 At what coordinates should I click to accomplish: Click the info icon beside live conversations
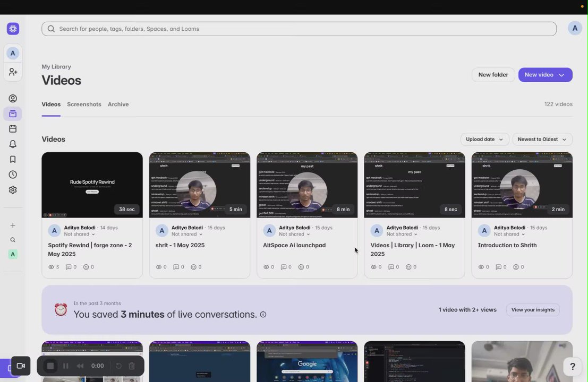click(x=263, y=315)
